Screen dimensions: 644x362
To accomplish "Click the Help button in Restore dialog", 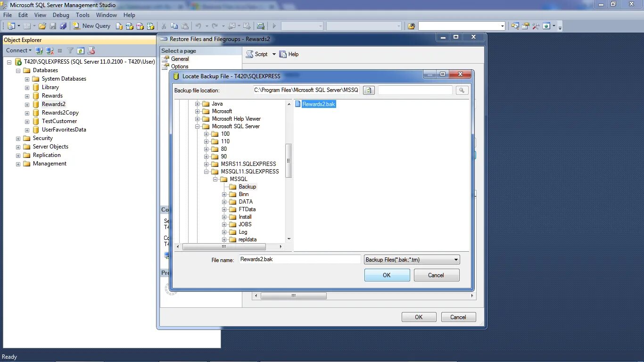I will (x=289, y=54).
